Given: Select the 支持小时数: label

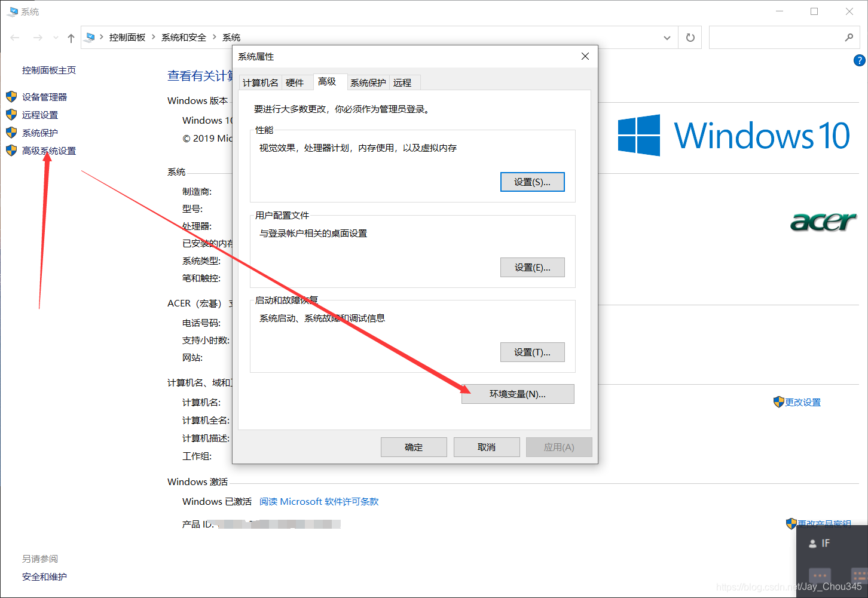Looking at the screenshot, I should coord(206,340).
